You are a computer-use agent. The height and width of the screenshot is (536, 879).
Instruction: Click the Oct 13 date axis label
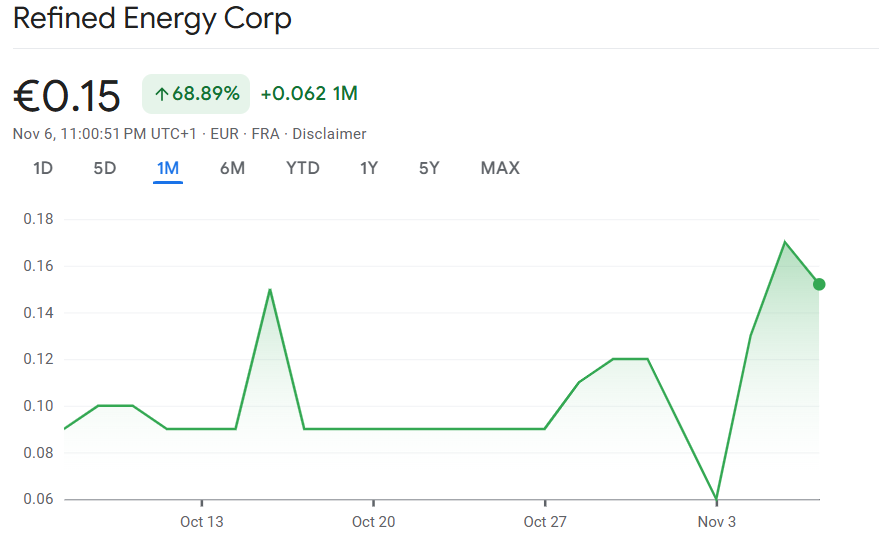(x=201, y=522)
